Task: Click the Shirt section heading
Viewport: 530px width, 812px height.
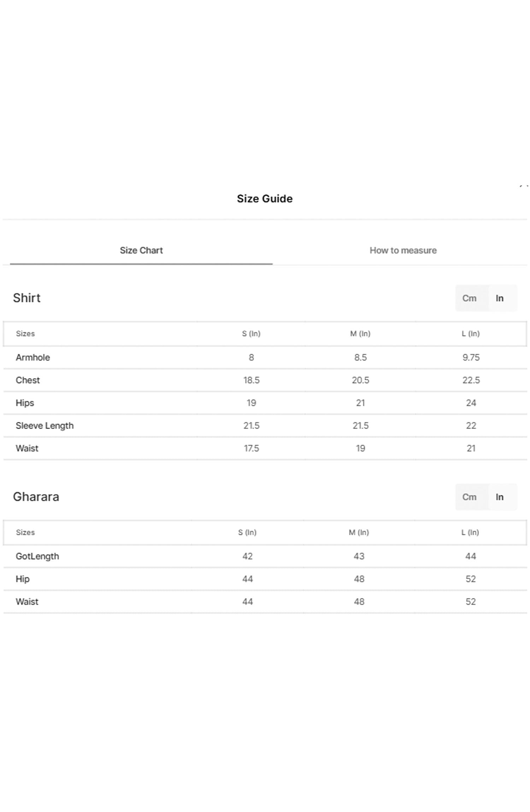Action: pyautogui.click(x=27, y=298)
